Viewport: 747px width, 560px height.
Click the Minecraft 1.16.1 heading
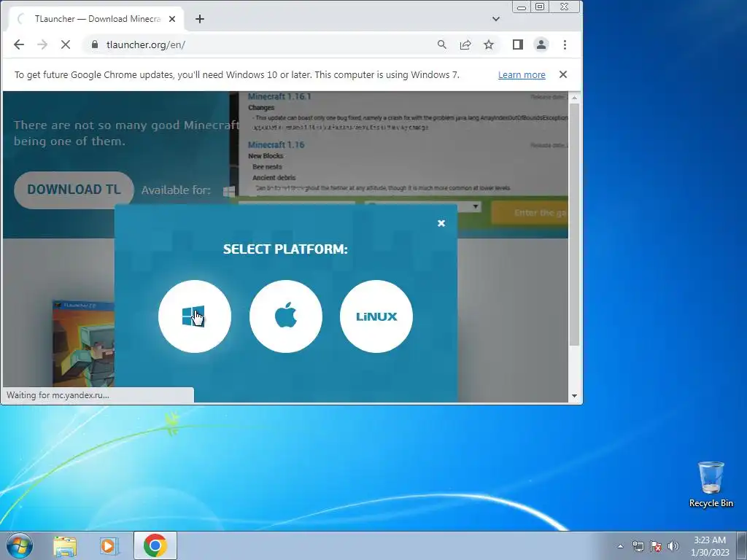pyautogui.click(x=279, y=97)
